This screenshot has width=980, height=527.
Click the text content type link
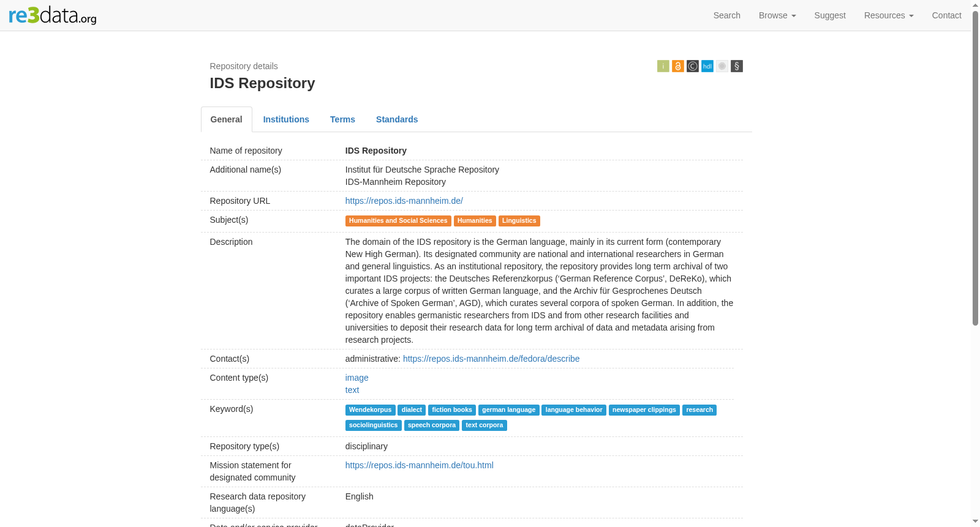pos(352,390)
